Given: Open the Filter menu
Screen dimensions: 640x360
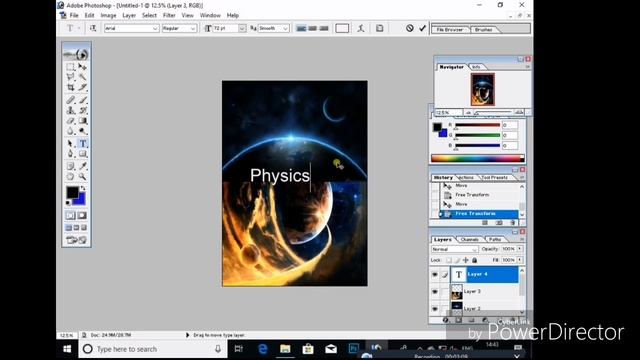Looking at the screenshot, I should (x=169, y=15).
